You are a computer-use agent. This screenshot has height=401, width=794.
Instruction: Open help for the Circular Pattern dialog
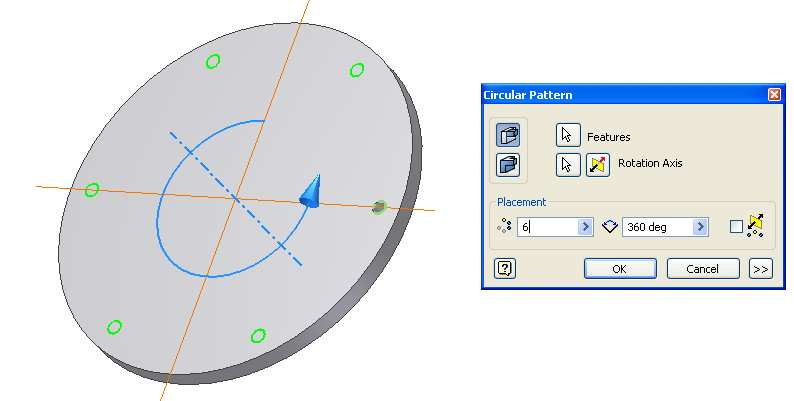(x=504, y=268)
